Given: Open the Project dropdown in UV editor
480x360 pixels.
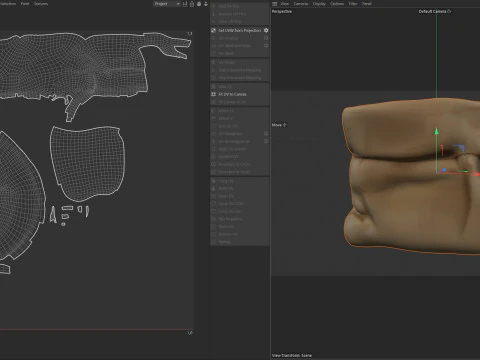Looking at the screenshot, I should click(x=167, y=4).
